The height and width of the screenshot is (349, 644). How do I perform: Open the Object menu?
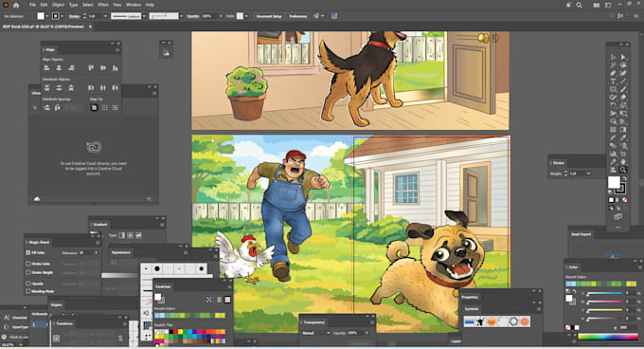tap(58, 5)
